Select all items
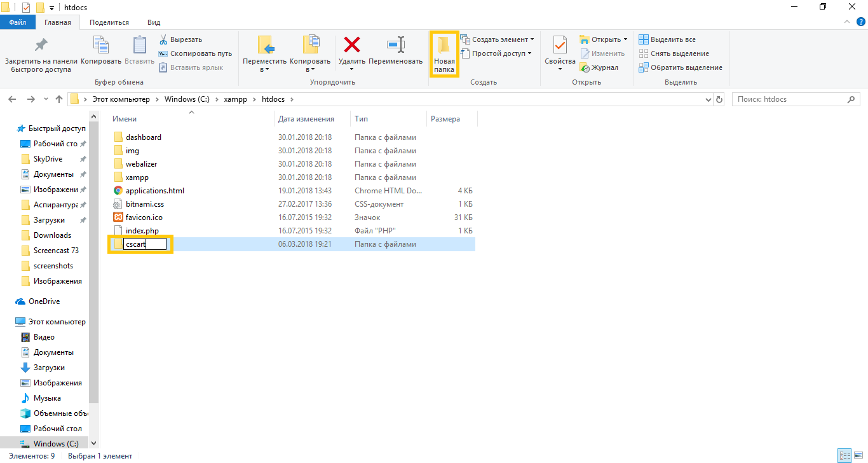868x463 pixels. 667,39
